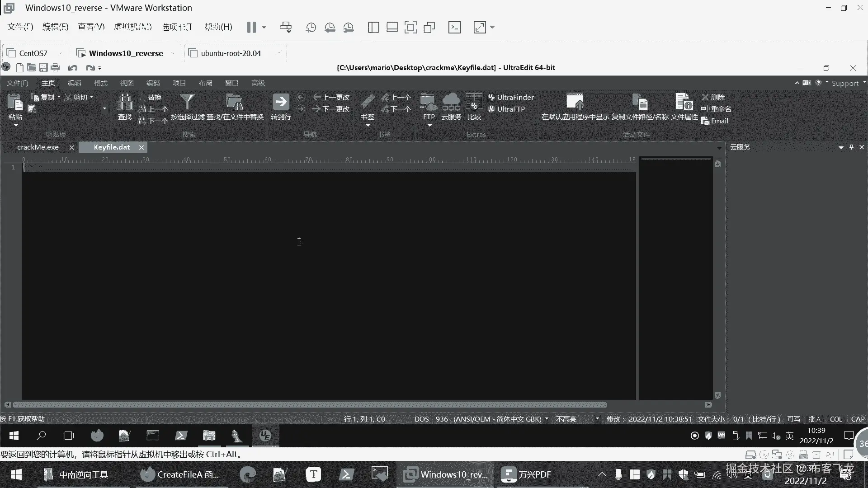This screenshot has width=868, height=488.
Task: Toggle COL column mode in status bar
Action: tap(836, 419)
